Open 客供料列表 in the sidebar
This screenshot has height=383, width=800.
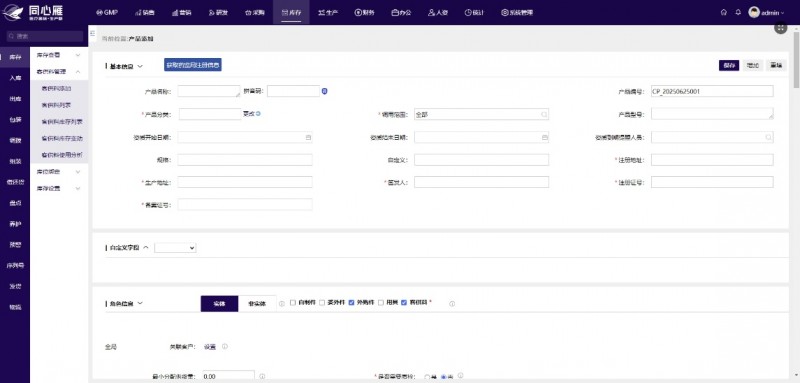[x=56, y=105]
